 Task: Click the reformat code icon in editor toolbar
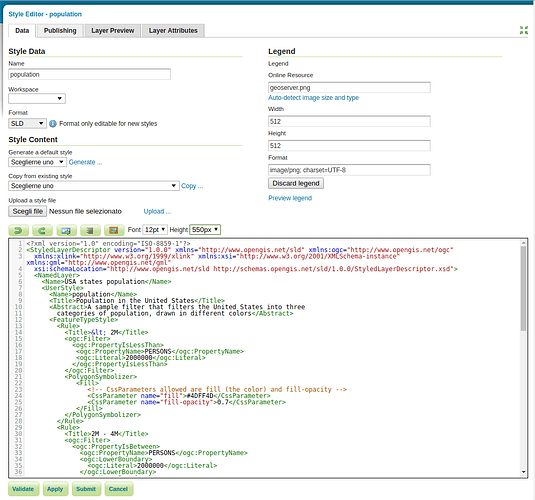(x=90, y=230)
